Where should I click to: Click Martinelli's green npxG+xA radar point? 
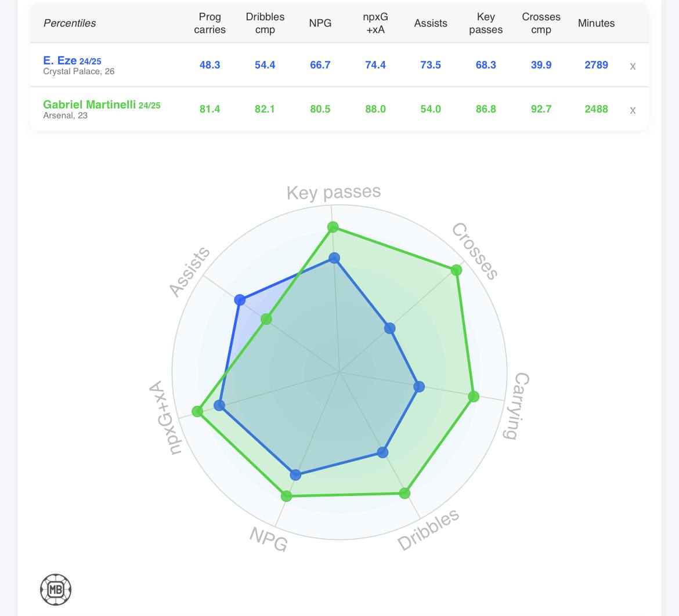point(197,411)
